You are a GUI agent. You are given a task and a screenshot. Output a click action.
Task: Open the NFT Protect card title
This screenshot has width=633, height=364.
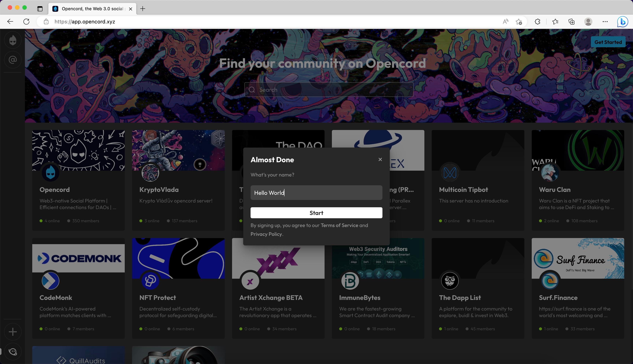coord(158,298)
